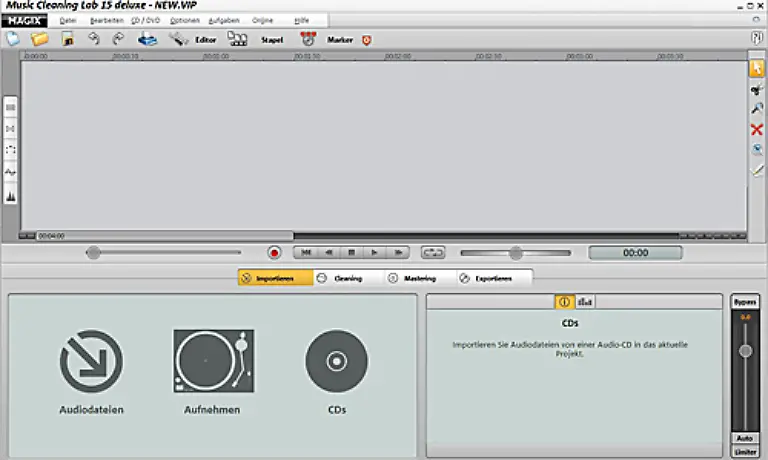Screen dimensions: 768x460
Task: Toggle the loop playback button
Action: (433, 253)
